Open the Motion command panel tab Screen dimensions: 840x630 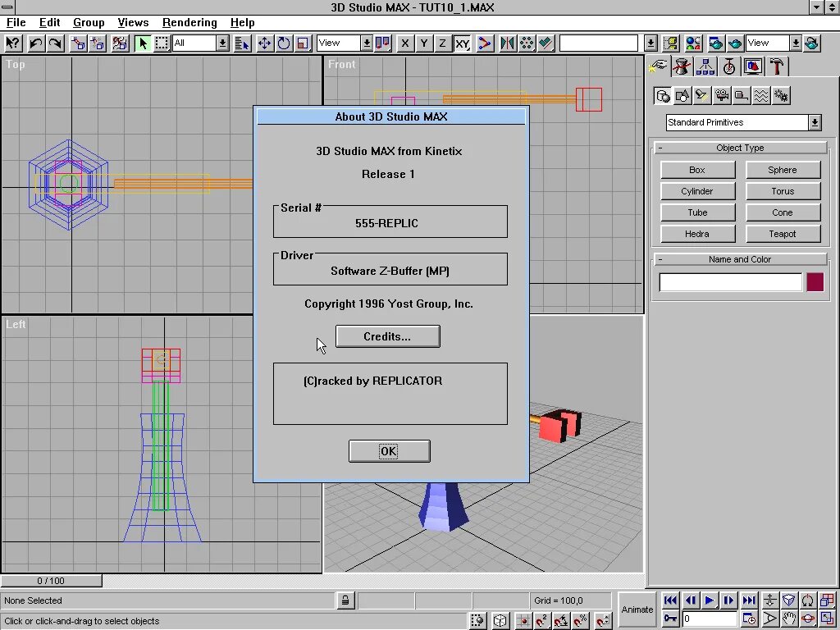(728, 66)
